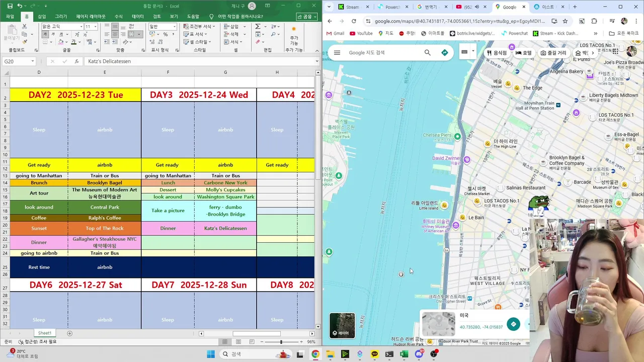Image resolution: width=644 pixels, height=362 pixels.
Task: Switch to the 수식 ribbon tab
Action: coord(119,16)
